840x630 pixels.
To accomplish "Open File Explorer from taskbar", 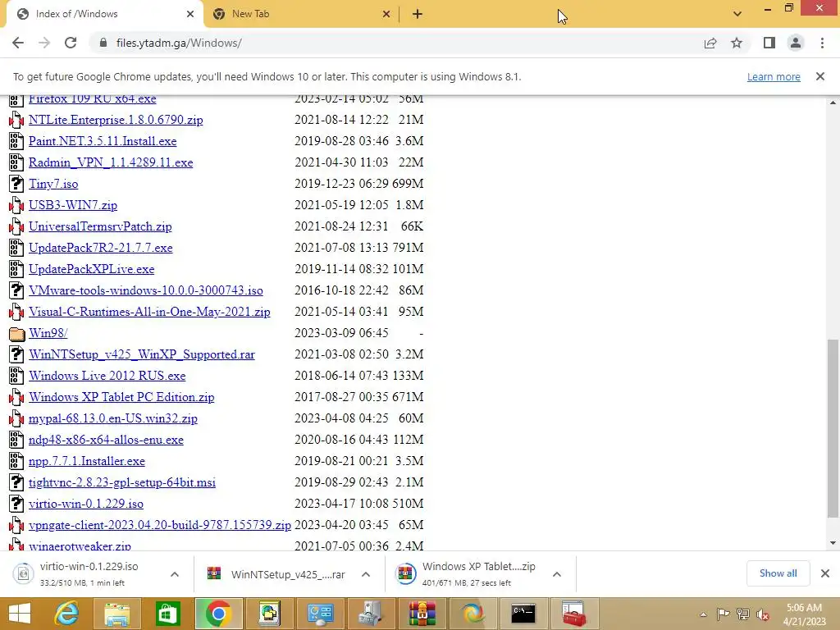I will (116, 614).
